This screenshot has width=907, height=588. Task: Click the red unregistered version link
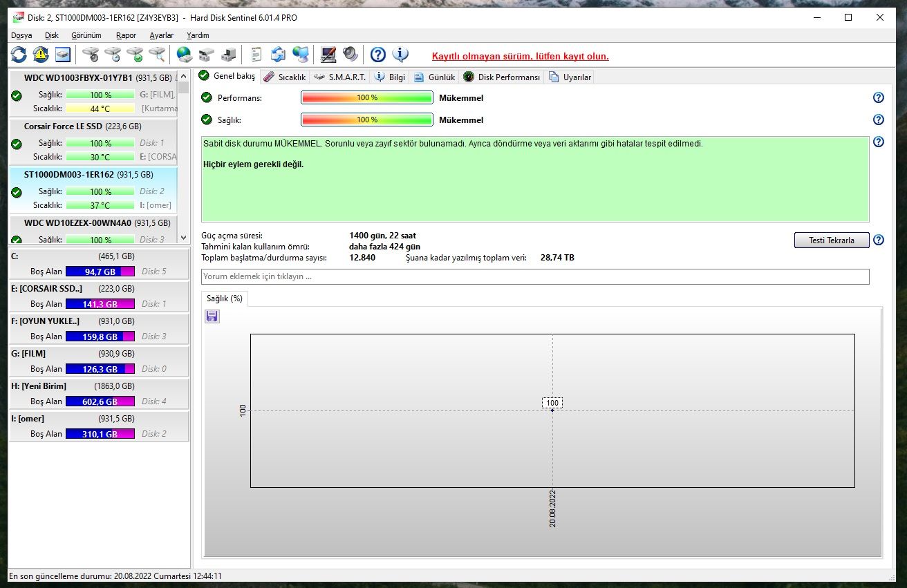click(x=521, y=57)
